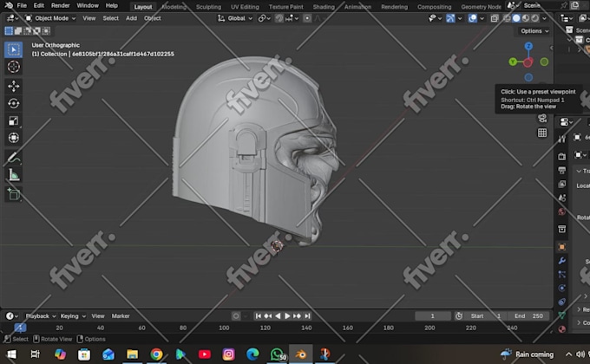This screenshot has height=364, width=590.
Task: Select the Rotate tool
Action: click(14, 103)
